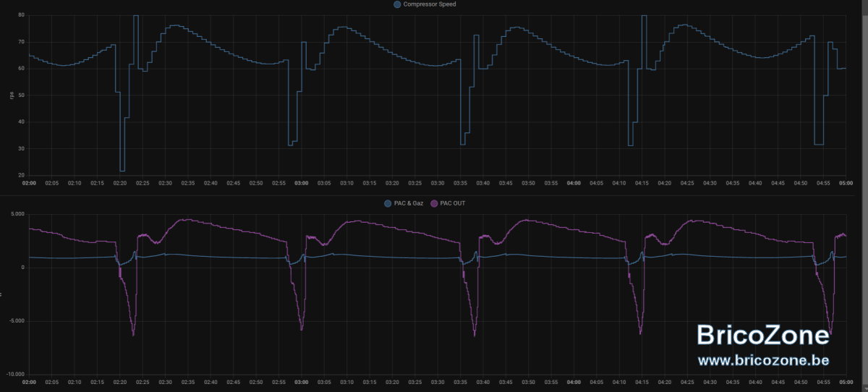Click the 03:00 label on bottom chart axis
This screenshot has width=868, height=392.
(x=302, y=382)
